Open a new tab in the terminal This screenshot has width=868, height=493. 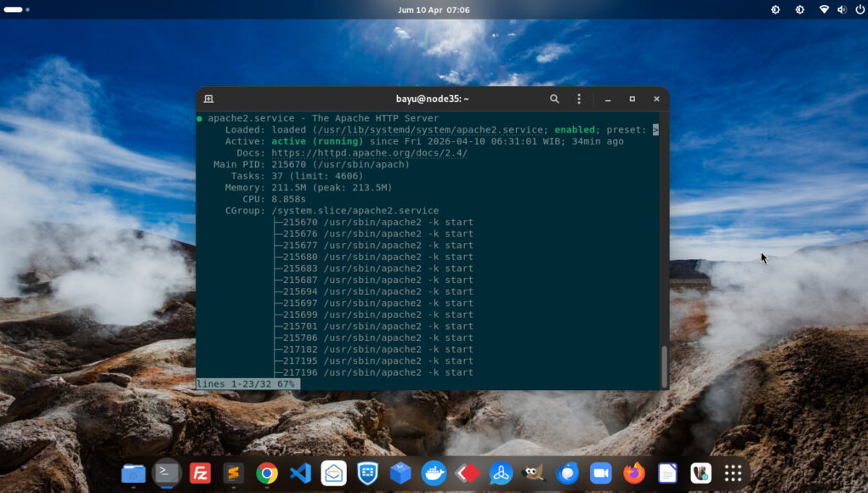(x=208, y=99)
